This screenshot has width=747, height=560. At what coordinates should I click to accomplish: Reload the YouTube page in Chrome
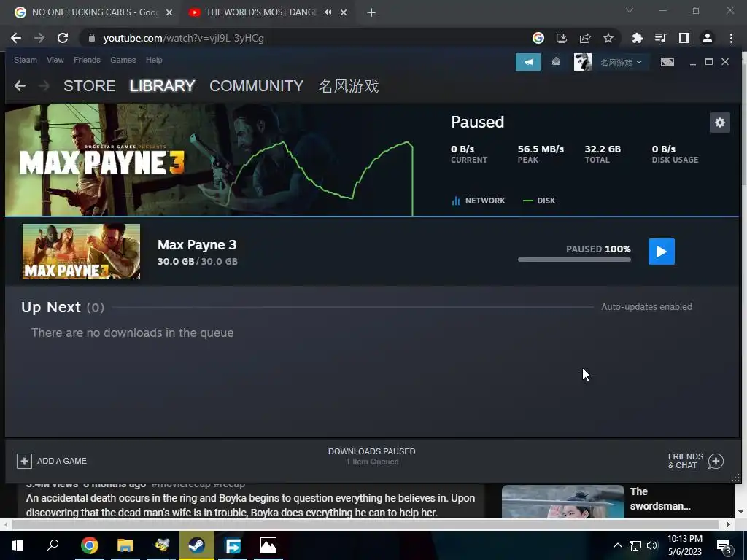click(x=63, y=38)
